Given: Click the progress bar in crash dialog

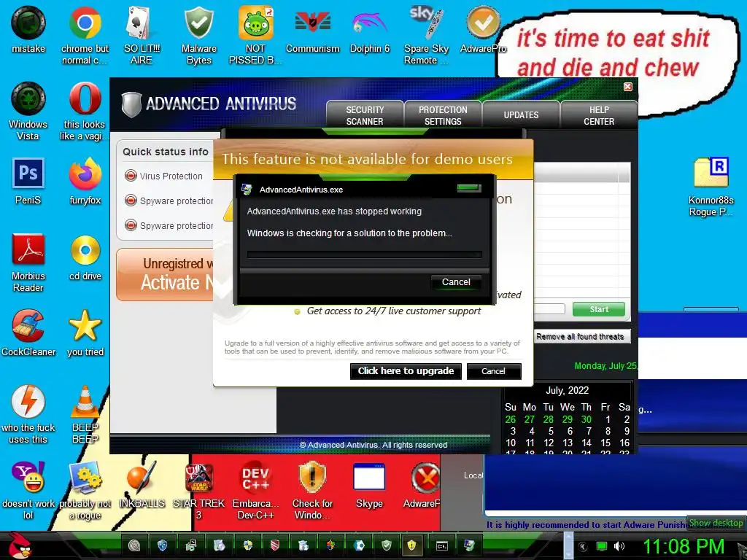Looking at the screenshot, I should click(365, 254).
